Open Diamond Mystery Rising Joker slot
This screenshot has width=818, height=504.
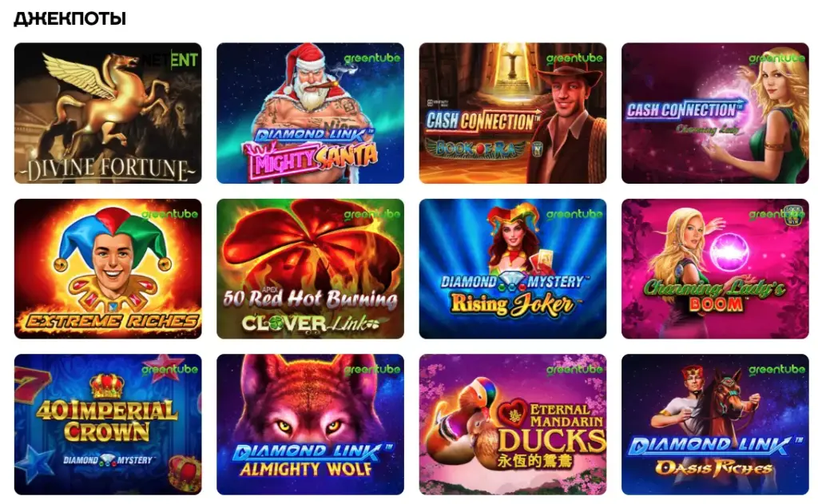click(x=513, y=268)
